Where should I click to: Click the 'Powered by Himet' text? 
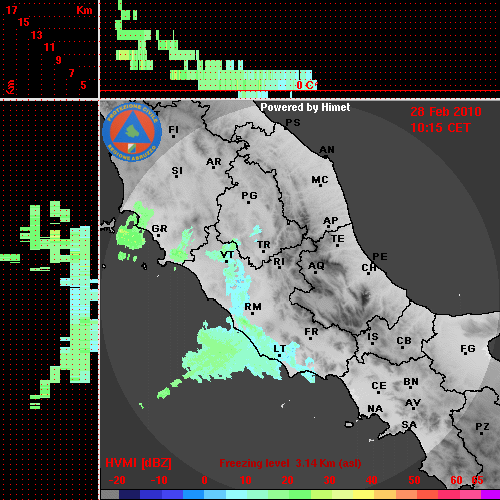(x=305, y=107)
